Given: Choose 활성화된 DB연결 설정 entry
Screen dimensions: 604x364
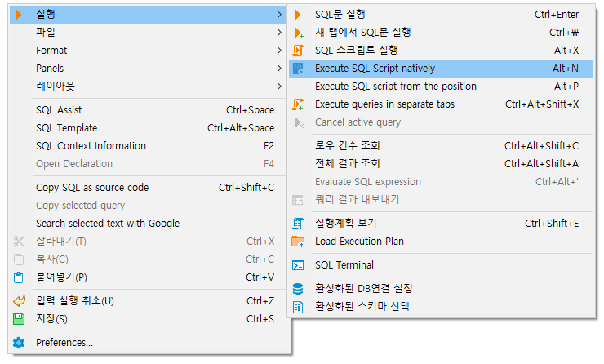Looking at the screenshot, I should click(441, 289).
